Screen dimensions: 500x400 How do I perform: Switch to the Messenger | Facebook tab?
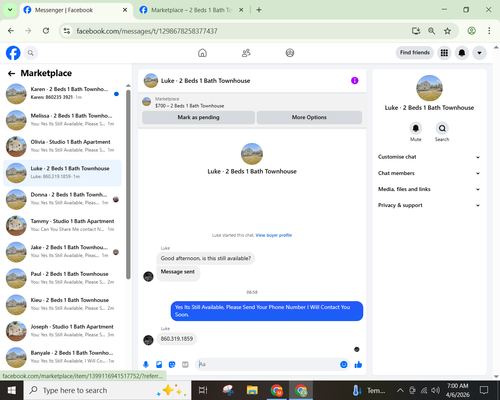[x=76, y=10]
